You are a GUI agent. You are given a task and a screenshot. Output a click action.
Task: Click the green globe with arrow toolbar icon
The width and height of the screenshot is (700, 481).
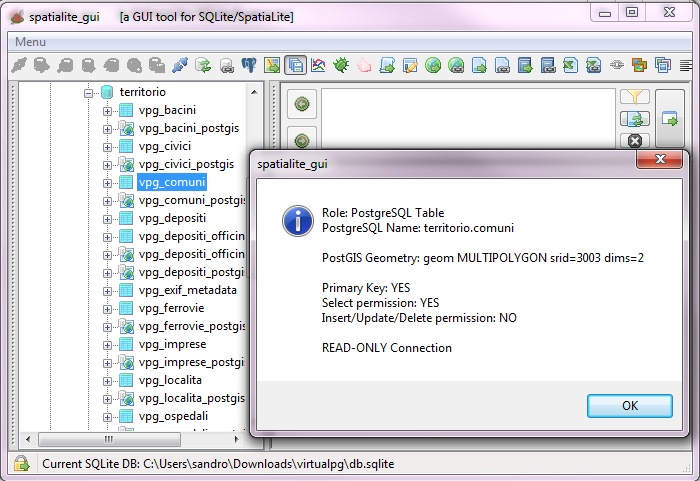pyautogui.click(x=433, y=66)
